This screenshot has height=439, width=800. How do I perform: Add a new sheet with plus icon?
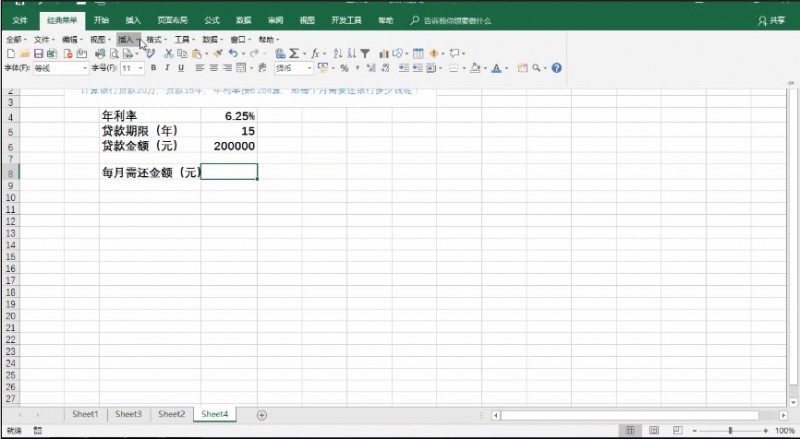click(x=262, y=415)
